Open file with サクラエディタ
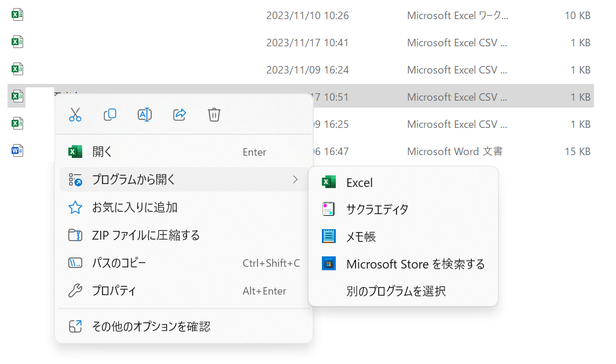The width and height of the screenshot is (616, 364). (x=404, y=209)
